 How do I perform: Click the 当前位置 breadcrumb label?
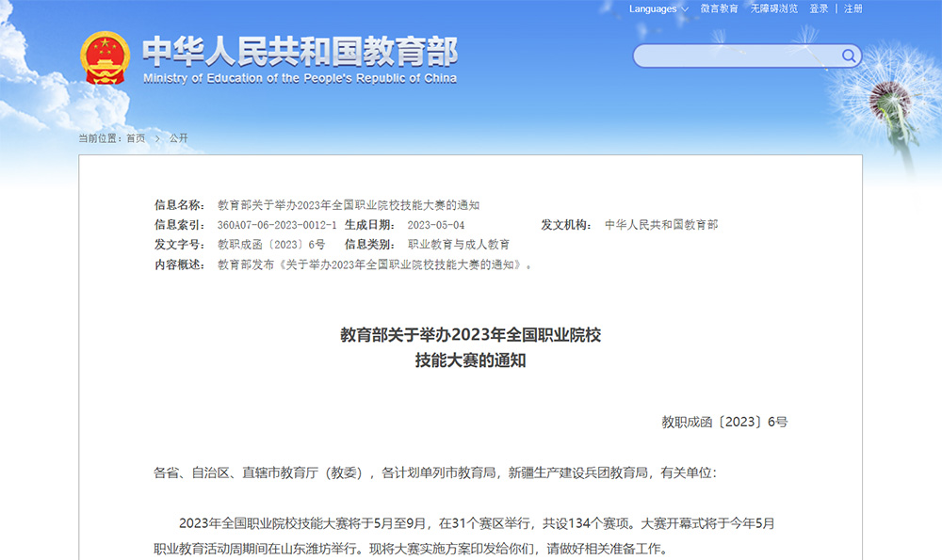click(101, 138)
